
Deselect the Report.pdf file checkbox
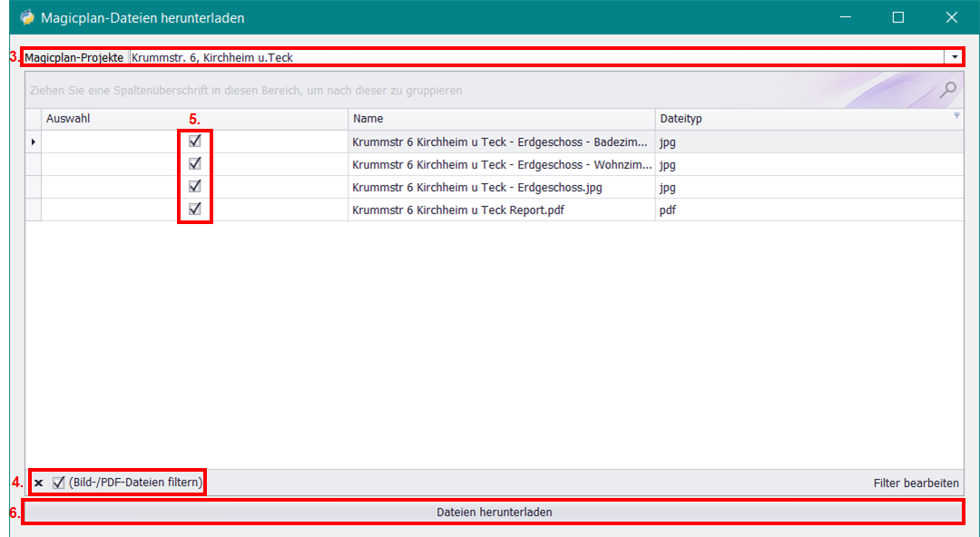tap(194, 210)
